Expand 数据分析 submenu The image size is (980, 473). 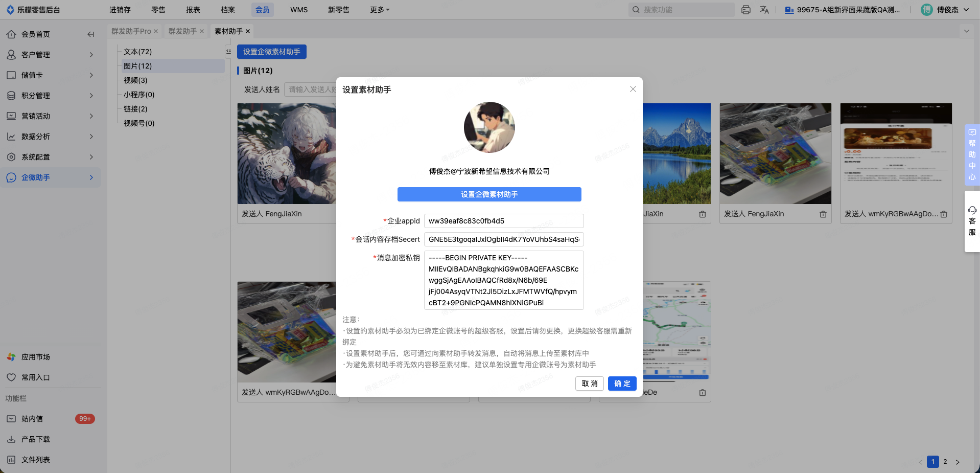click(91, 137)
